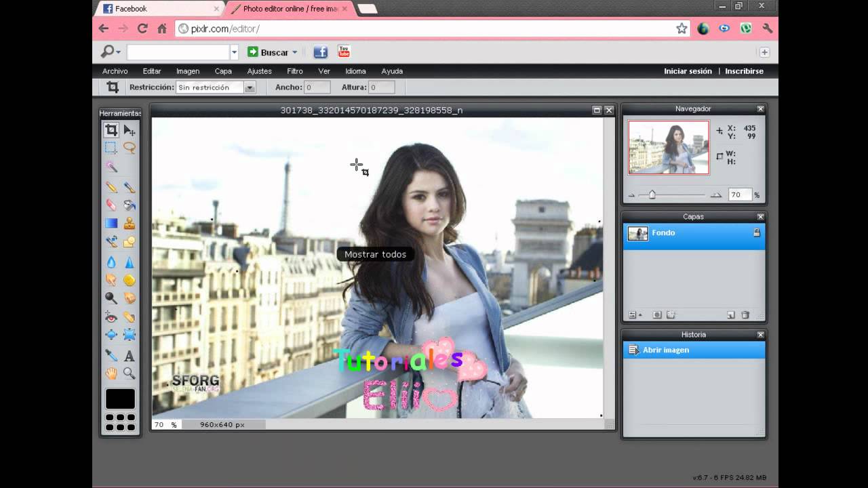Select the Magic Wand tool
Screen dimensions: 868x488
point(111,167)
